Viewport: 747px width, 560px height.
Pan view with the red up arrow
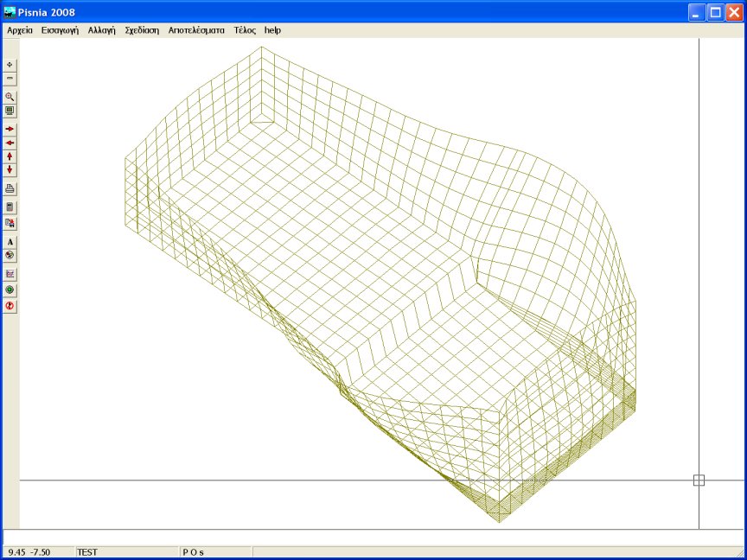[10, 156]
